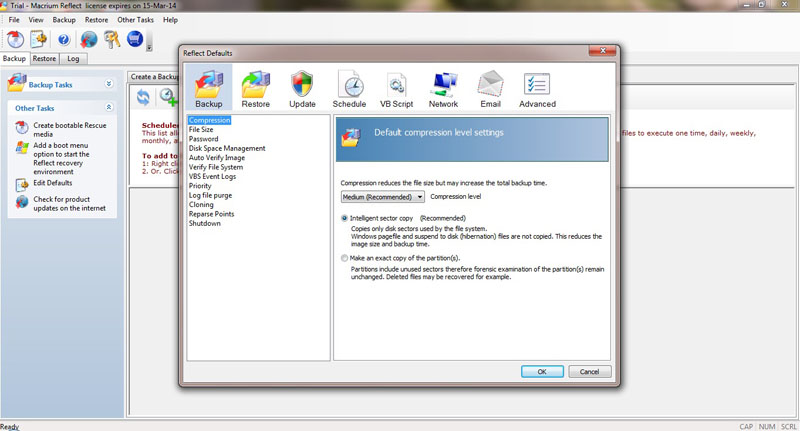Click the globe updates toolbar icon

[88, 39]
